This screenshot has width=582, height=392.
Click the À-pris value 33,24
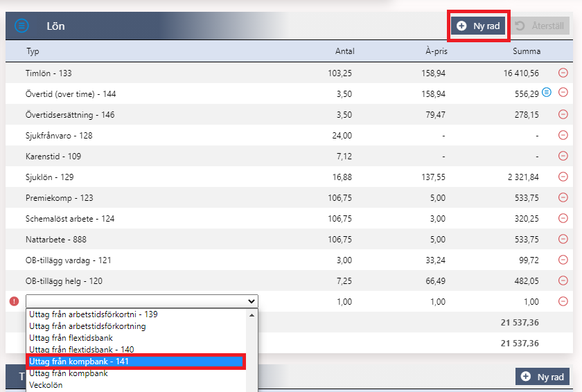(435, 260)
